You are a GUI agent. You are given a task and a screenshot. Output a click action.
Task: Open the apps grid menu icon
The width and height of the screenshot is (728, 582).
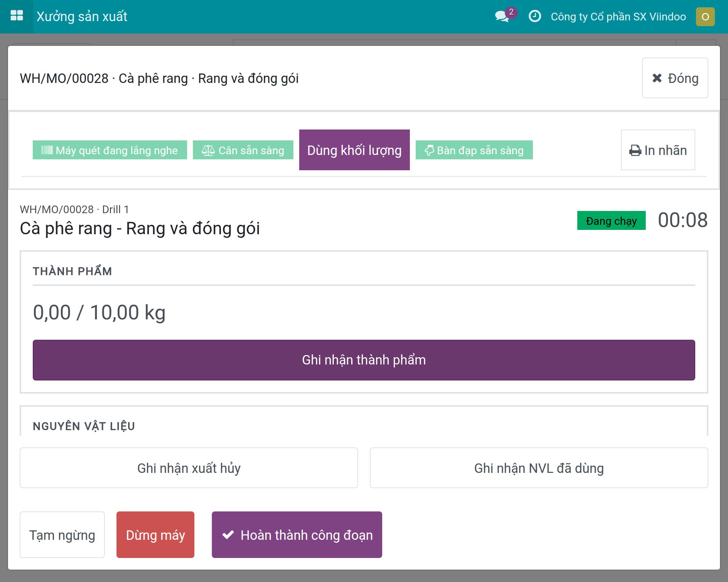(x=17, y=16)
